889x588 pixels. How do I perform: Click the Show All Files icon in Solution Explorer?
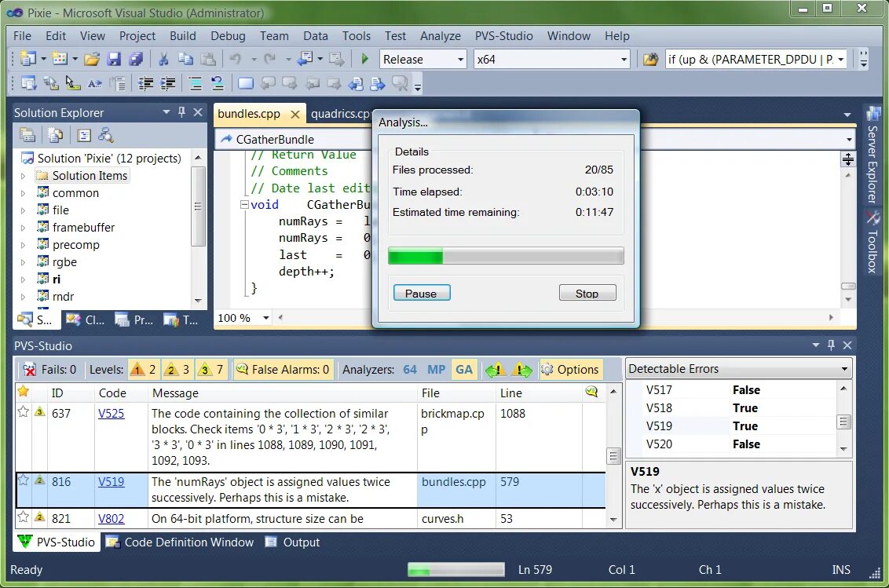click(x=55, y=135)
